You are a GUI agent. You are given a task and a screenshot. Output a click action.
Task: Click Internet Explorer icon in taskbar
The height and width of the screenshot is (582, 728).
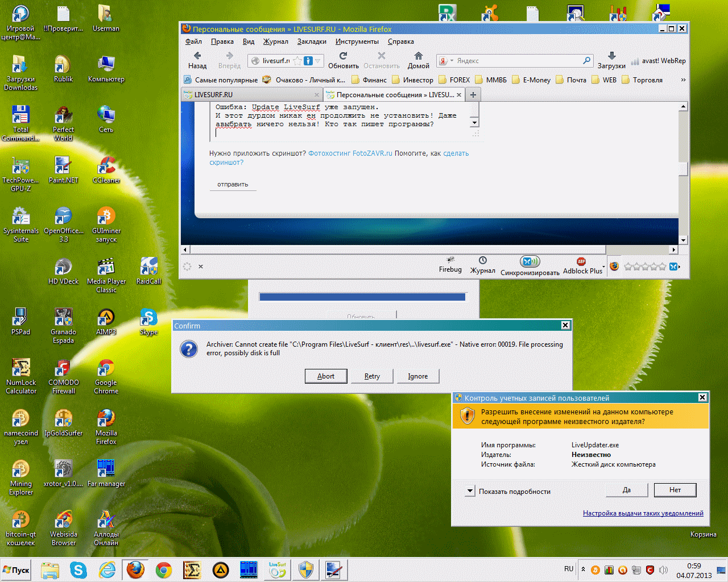107,570
